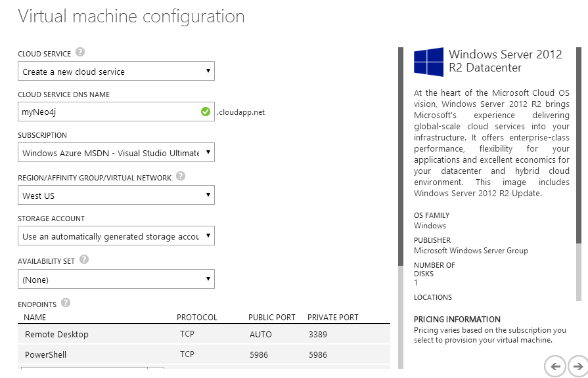The width and height of the screenshot is (588, 378).
Task: Click the LOCATIONS label
Action: [x=433, y=297]
